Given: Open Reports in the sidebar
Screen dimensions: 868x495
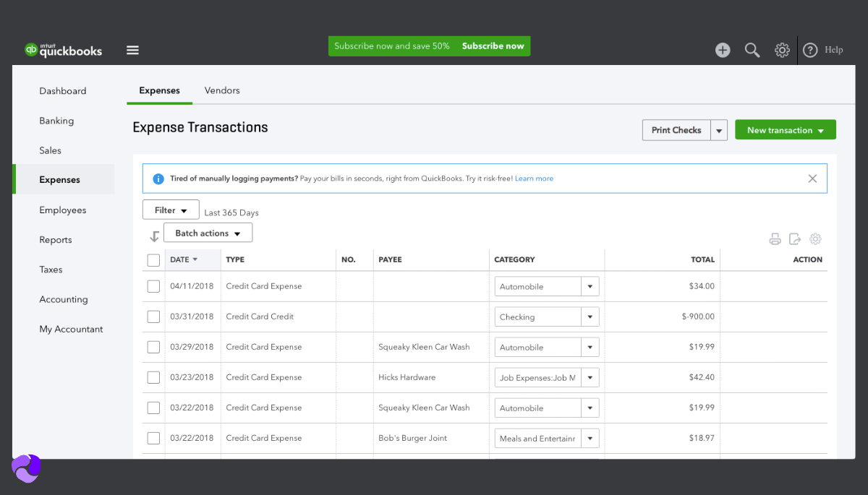Looking at the screenshot, I should click(x=56, y=240).
